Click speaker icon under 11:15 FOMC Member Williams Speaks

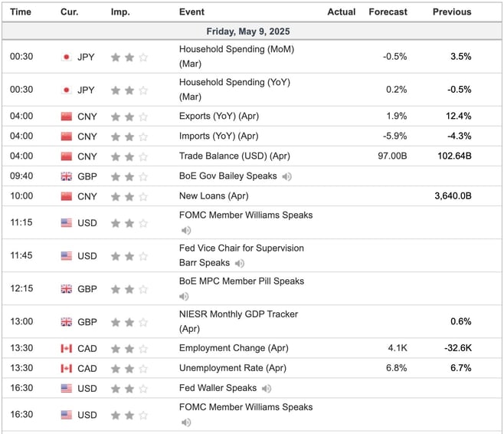coord(186,230)
